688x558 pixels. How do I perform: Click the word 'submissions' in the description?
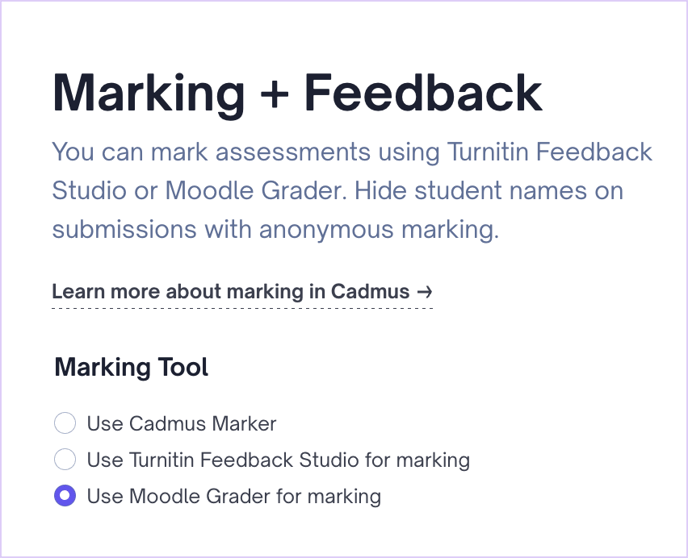tap(125, 229)
